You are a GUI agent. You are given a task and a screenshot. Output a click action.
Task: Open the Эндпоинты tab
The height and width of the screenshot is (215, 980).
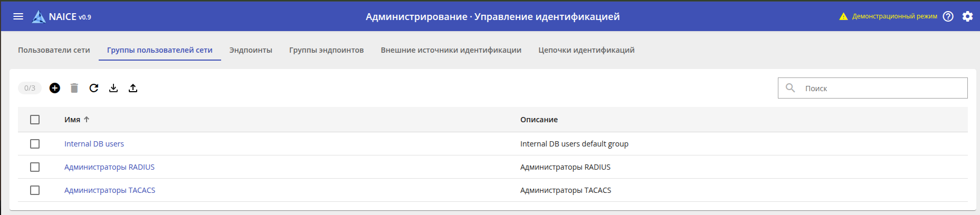coord(251,50)
